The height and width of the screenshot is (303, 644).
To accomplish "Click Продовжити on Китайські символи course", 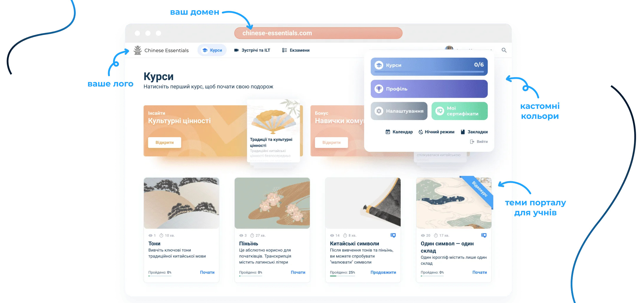I will pyautogui.click(x=383, y=272).
